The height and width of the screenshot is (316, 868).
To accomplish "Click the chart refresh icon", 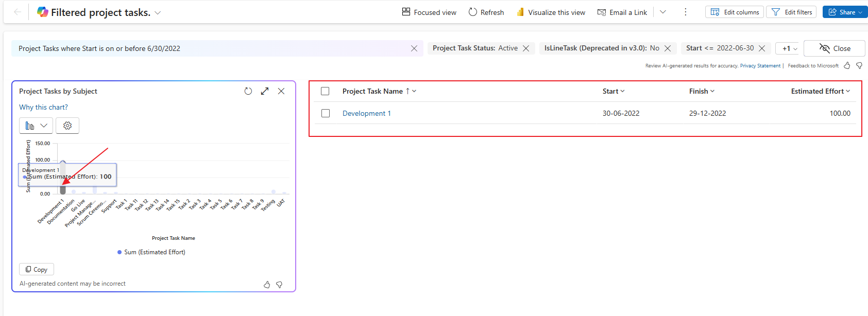I will (248, 91).
